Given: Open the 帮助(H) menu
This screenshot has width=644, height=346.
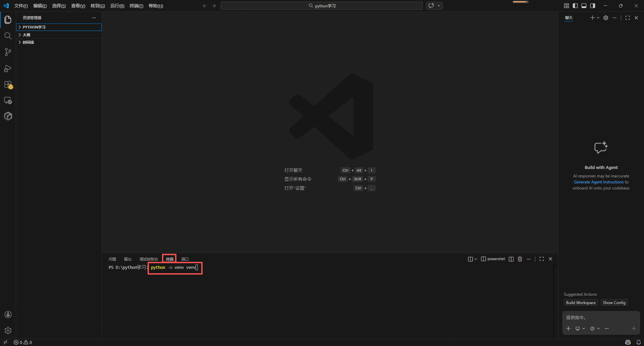Looking at the screenshot, I should coord(156,6).
